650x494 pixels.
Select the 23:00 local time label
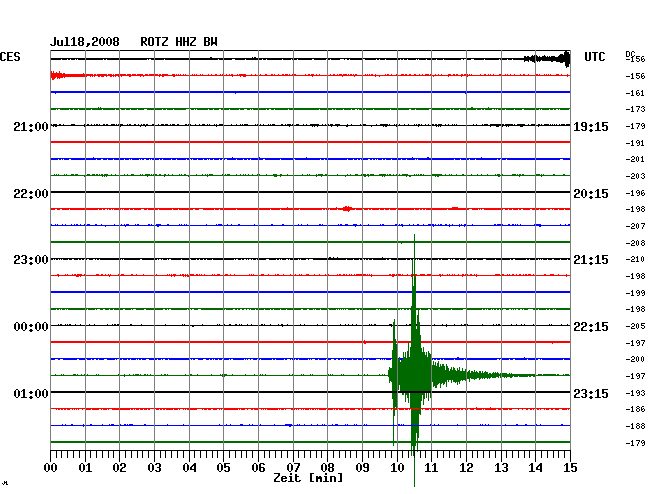tap(31, 260)
